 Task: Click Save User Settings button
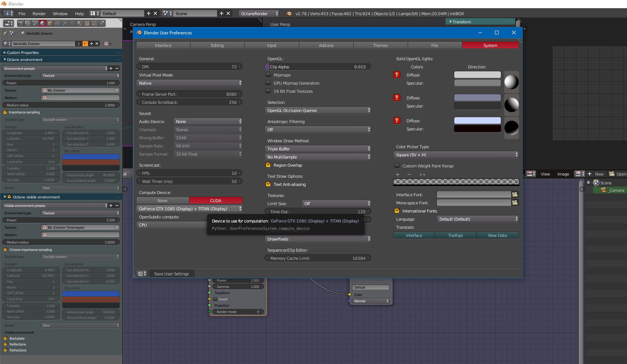pos(171,274)
